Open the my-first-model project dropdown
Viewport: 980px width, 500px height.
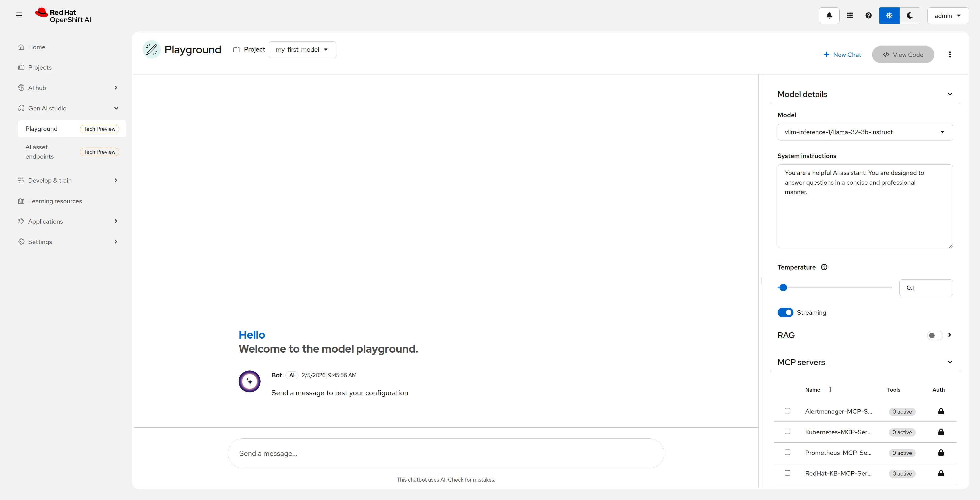coord(302,50)
